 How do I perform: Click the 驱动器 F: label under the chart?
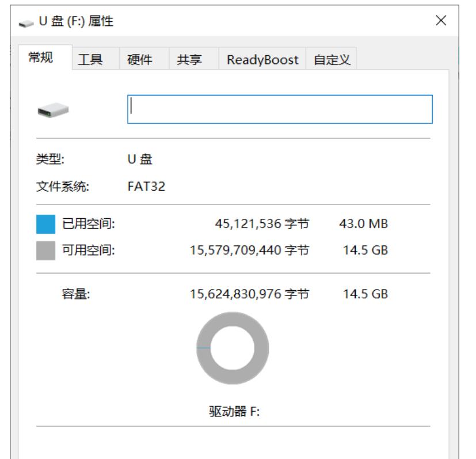234,411
